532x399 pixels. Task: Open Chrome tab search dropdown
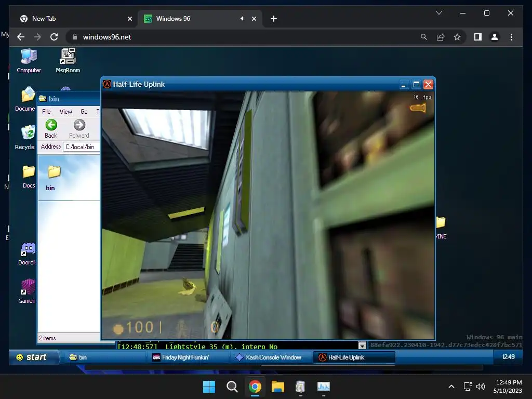[438, 13]
